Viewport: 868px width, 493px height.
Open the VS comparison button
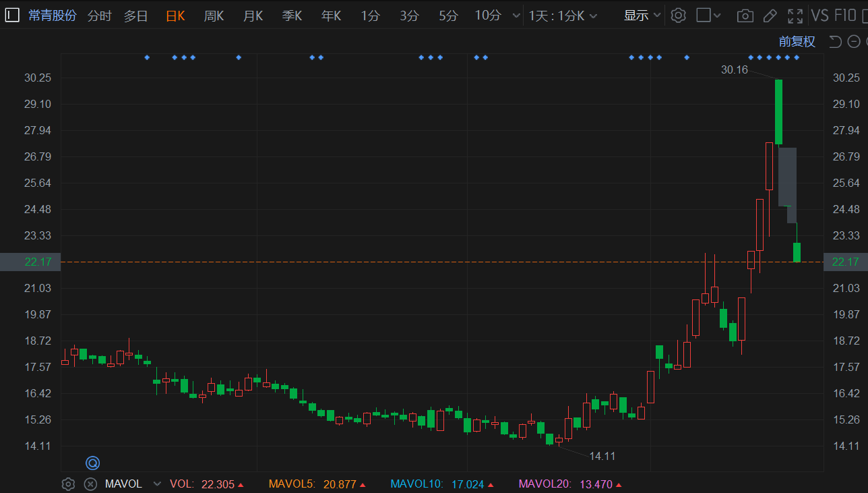820,16
